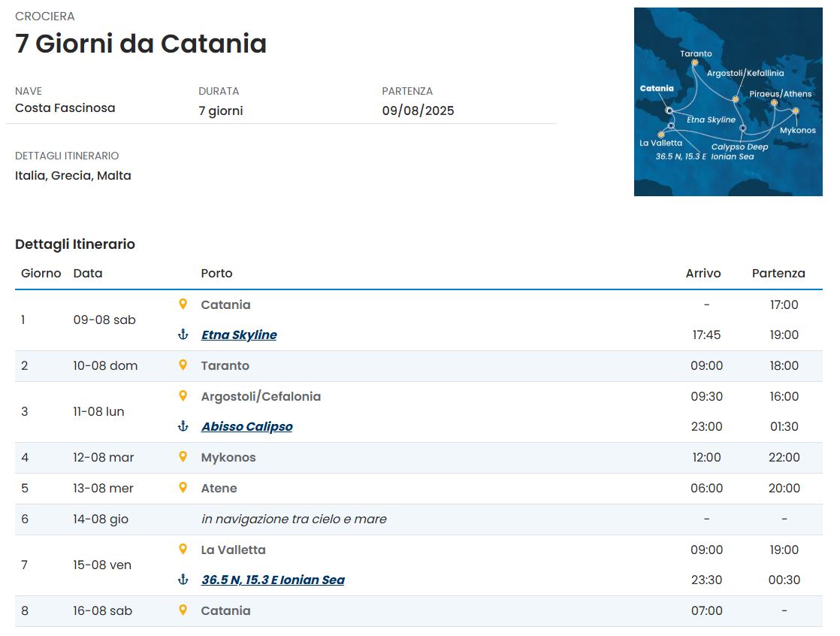
Task: Click Atene arrival time '06:00'
Action: coord(706,488)
